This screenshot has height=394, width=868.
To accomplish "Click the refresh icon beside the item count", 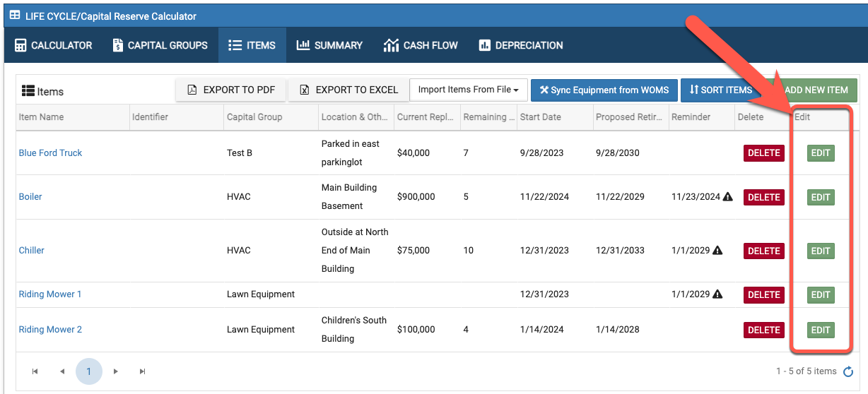I will [x=848, y=371].
